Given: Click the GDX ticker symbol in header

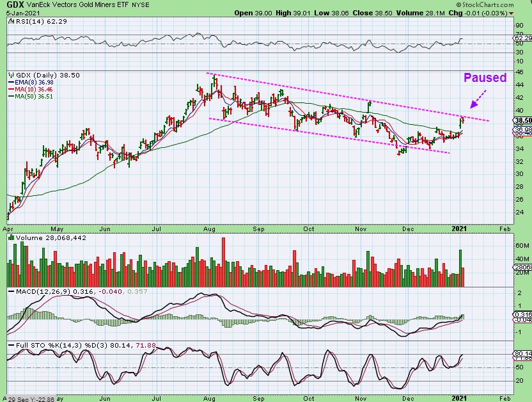Looking at the screenshot, I should 15,4.
